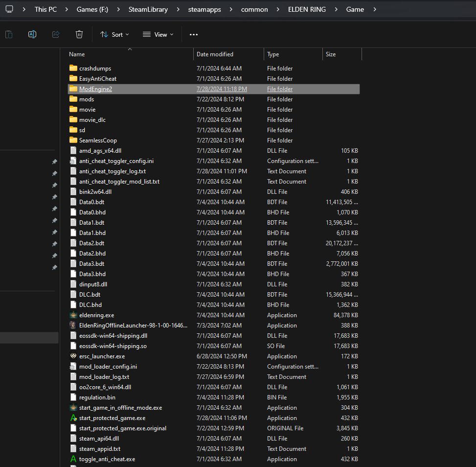Select the EasyAntiCheat folder icon

(73, 78)
